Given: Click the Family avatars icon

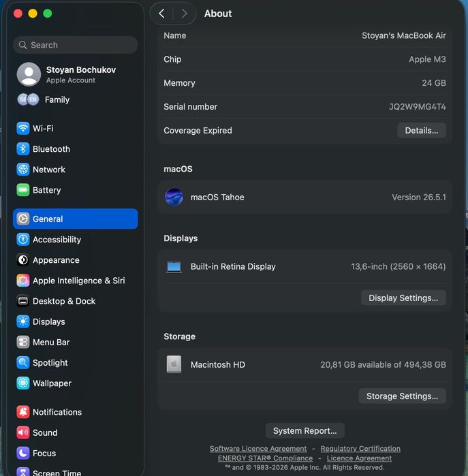Looking at the screenshot, I should tap(28, 99).
